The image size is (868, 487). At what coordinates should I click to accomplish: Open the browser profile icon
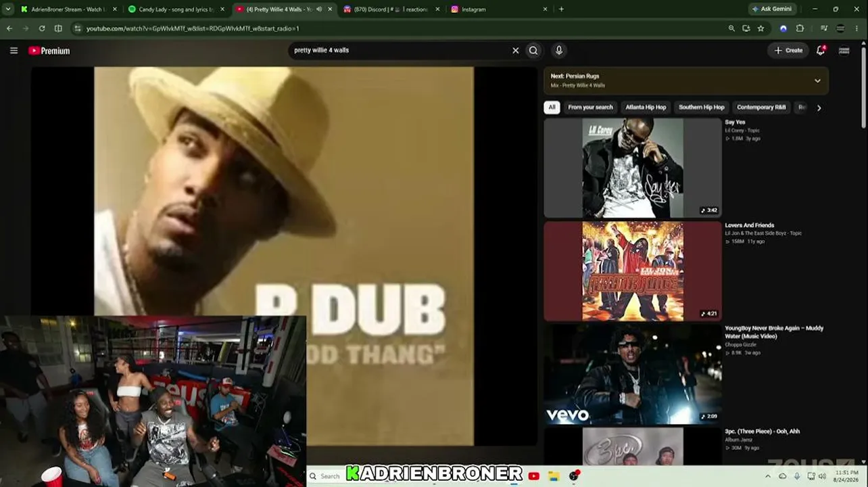point(840,28)
